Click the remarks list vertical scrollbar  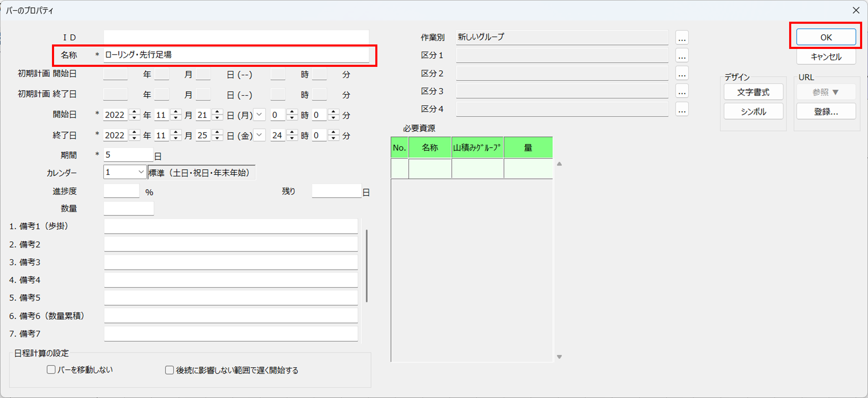(x=367, y=265)
